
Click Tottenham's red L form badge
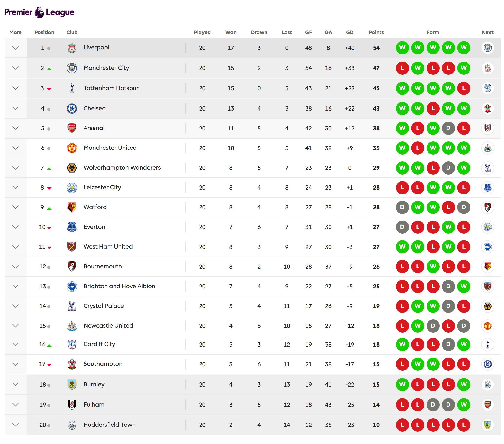(464, 88)
